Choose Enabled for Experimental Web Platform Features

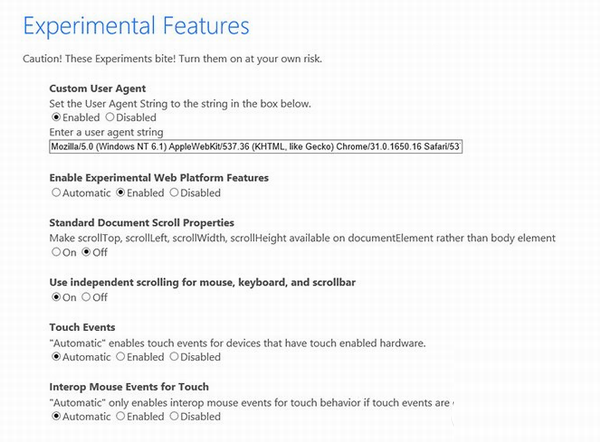(121, 193)
